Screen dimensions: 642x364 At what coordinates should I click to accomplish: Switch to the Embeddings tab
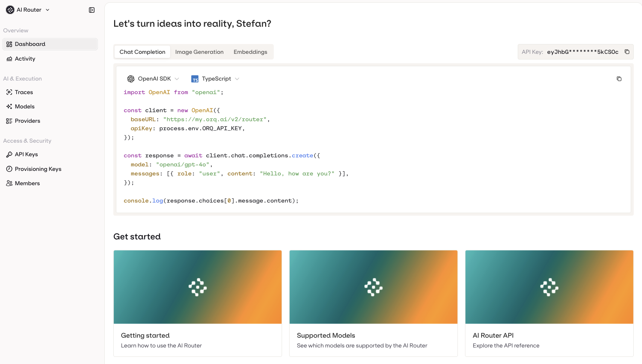[x=250, y=52]
